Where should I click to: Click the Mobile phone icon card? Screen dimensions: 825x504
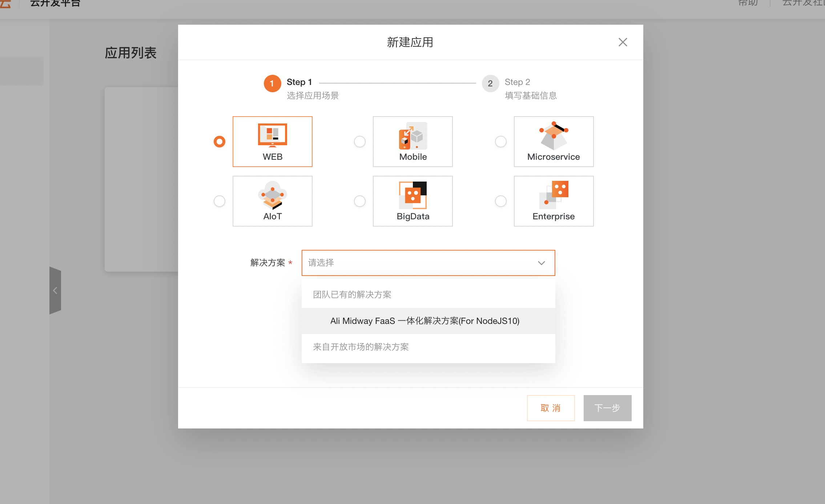[412, 141]
